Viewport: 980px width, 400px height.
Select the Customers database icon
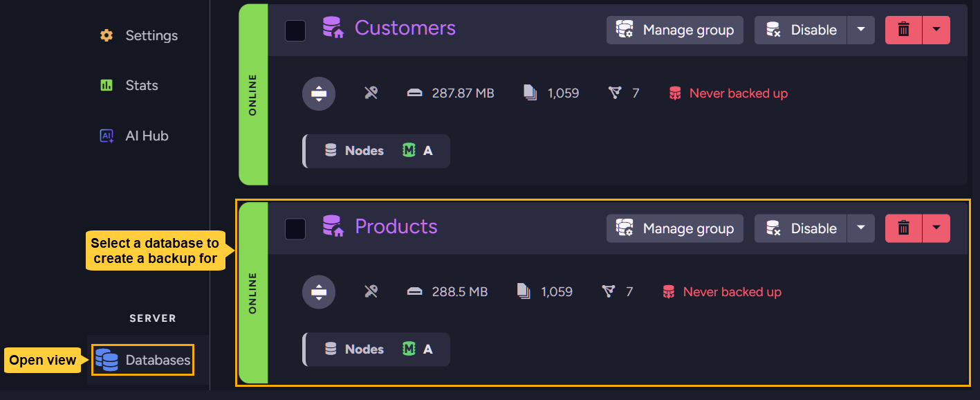332,28
